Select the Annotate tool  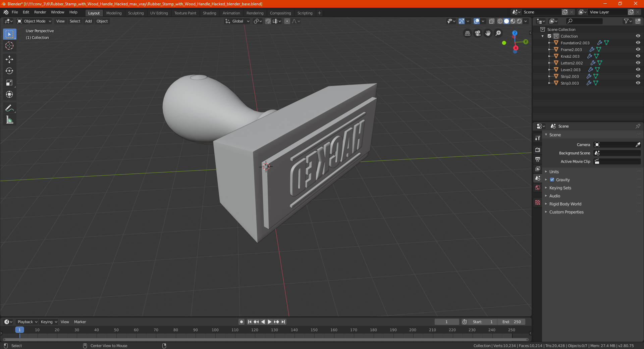(9, 108)
